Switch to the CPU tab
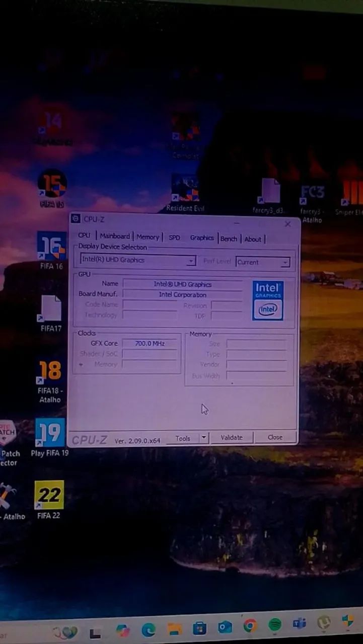 pos(84,235)
